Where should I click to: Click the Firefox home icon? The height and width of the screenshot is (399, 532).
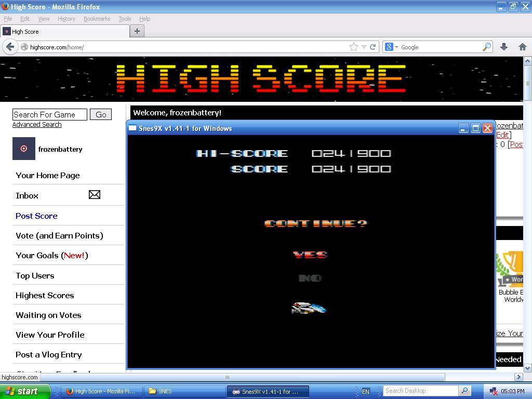coord(523,47)
